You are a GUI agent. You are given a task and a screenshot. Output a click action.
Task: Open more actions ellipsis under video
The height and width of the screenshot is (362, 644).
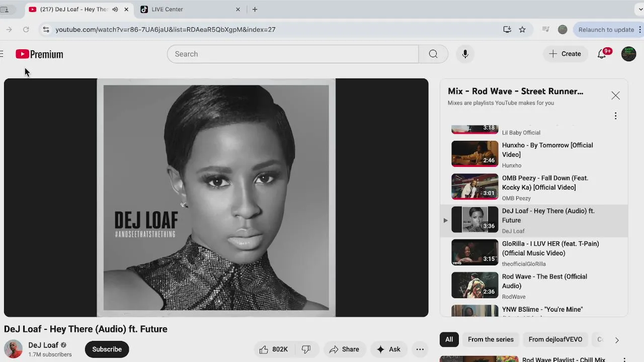point(420,349)
